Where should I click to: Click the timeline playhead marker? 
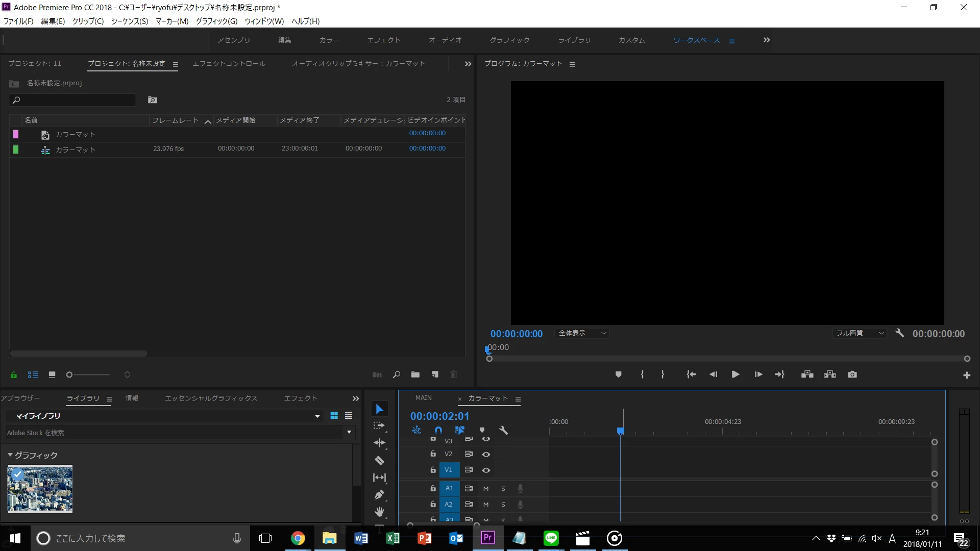click(621, 431)
